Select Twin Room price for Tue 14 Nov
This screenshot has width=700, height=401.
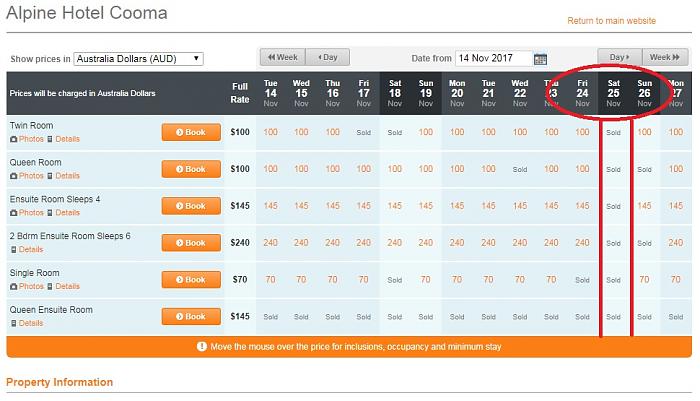[x=271, y=132]
